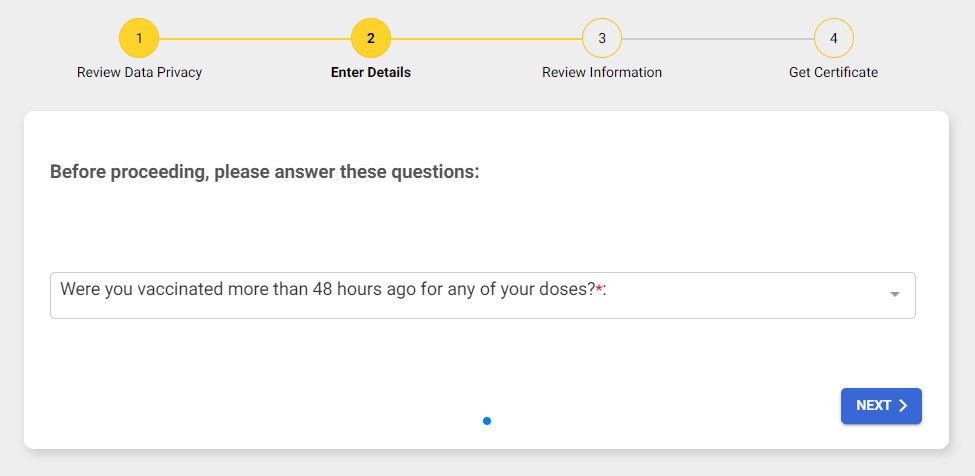Select the step 4 circle icon
The height and width of the screenshot is (476, 975).
click(833, 39)
